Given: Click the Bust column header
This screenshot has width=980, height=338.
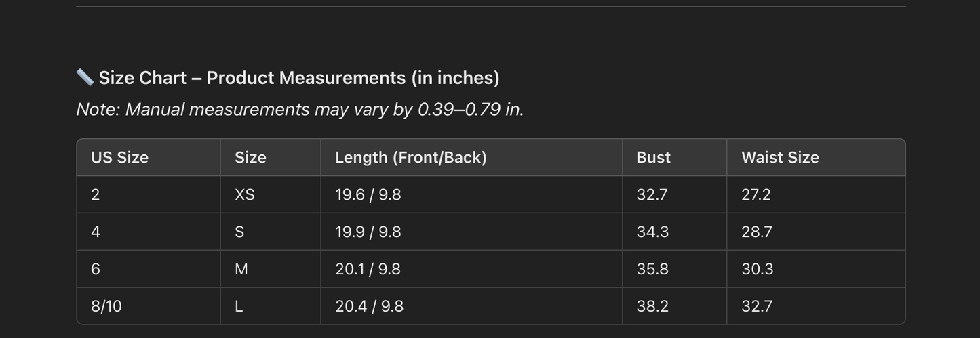Looking at the screenshot, I should coord(674,157).
